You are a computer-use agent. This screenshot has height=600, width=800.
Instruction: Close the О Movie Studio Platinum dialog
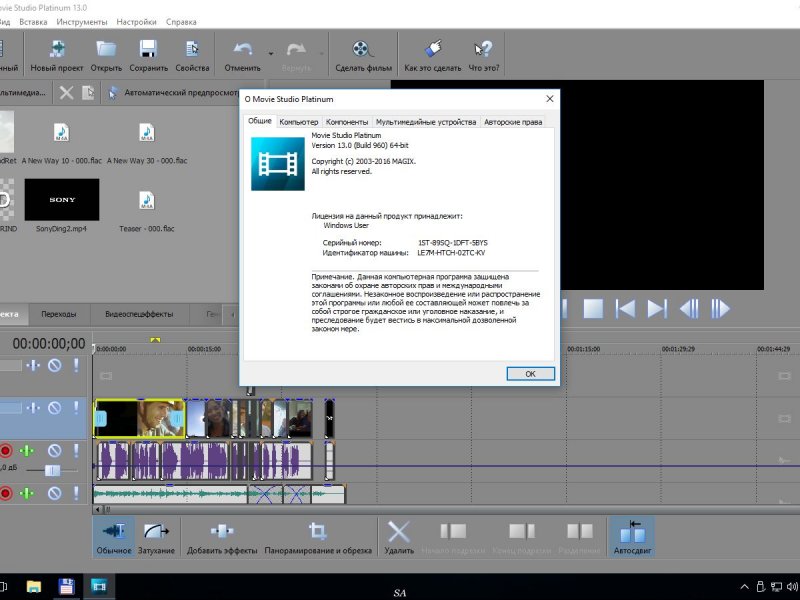[549, 98]
